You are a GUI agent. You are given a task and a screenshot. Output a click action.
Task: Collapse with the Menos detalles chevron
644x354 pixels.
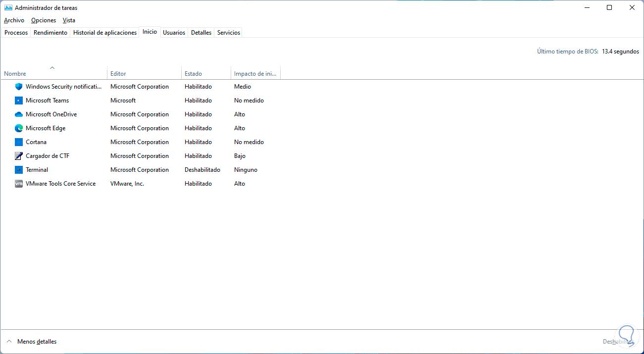[9, 342]
